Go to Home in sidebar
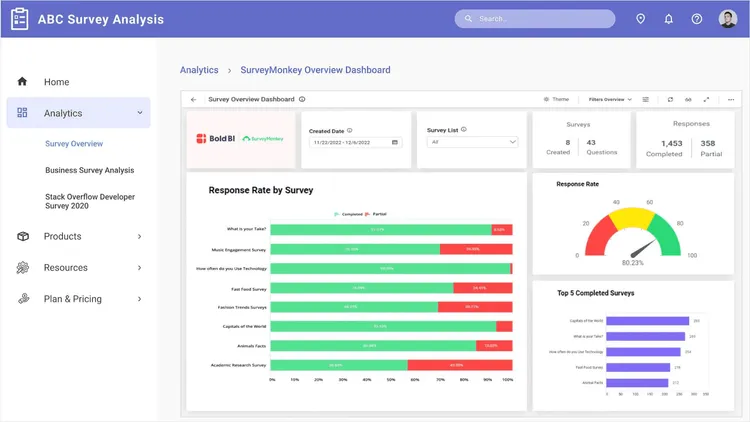The height and width of the screenshot is (422, 750). [56, 82]
